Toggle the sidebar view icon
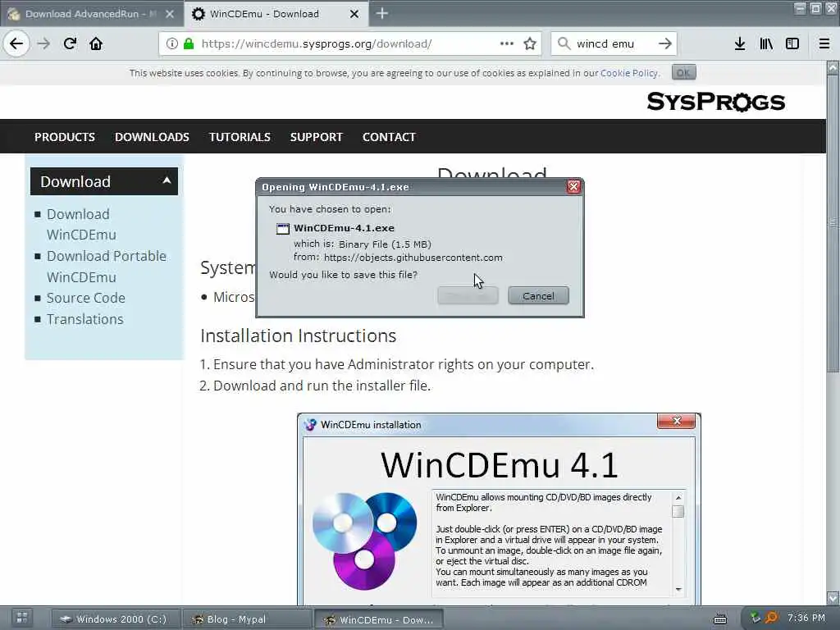The height and width of the screenshot is (630, 840). coord(792,43)
